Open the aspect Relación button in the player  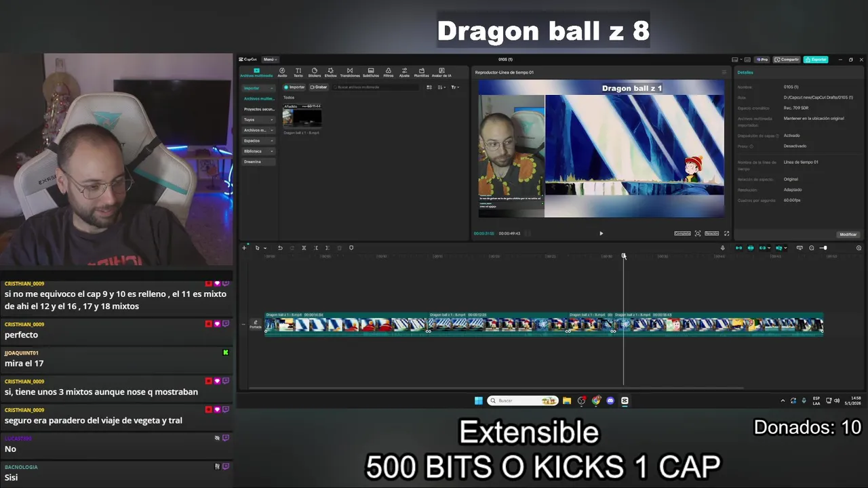pos(711,233)
